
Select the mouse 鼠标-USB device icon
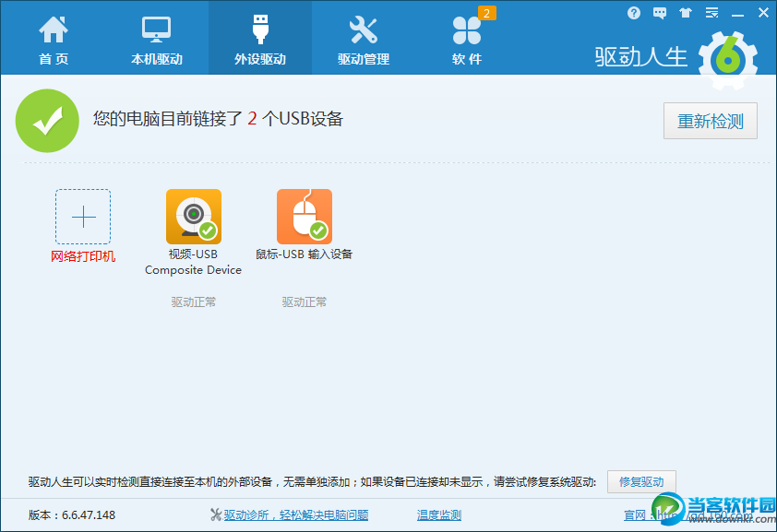[x=305, y=217]
